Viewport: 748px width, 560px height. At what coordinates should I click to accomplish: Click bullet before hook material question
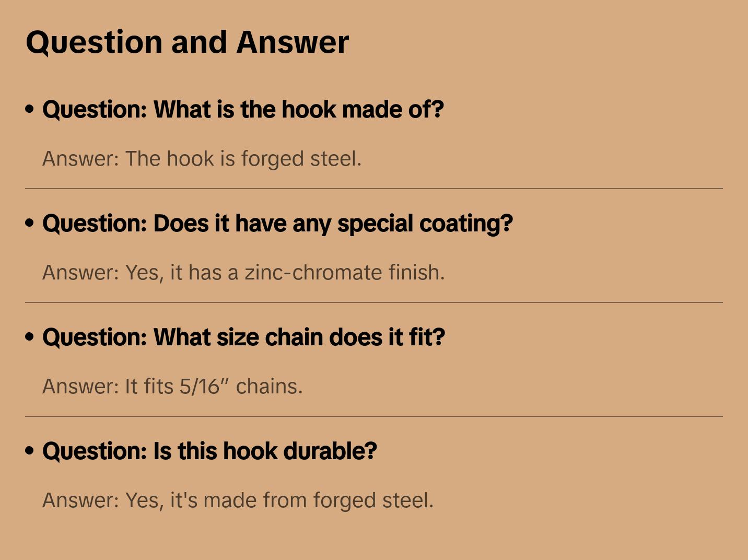(30, 109)
